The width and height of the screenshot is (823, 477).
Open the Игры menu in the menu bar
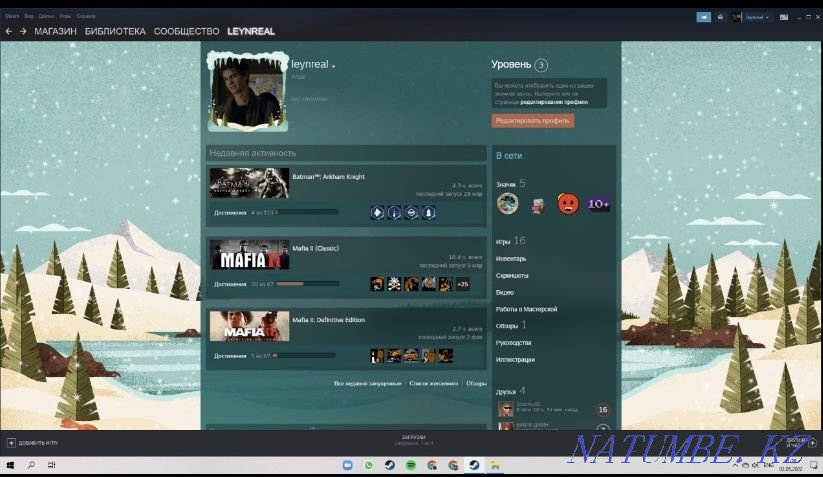pos(65,16)
